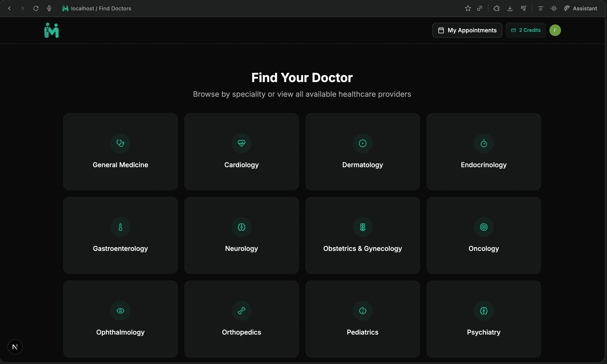Click the 2 Credits button

[525, 30]
